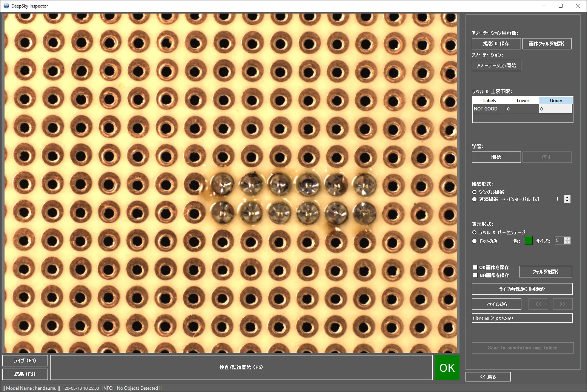Switch to 結果 (F2) view
This screenshot has height=392, width=587.
tap(25, 374)
